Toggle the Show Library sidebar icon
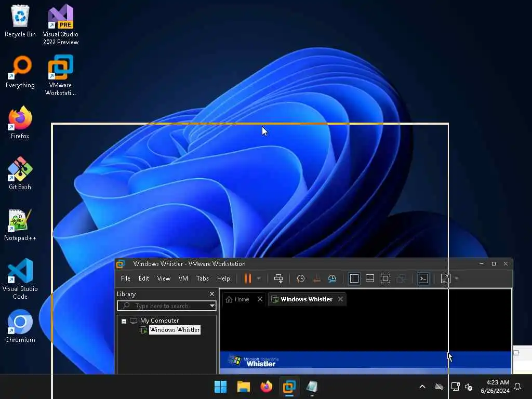Viewport: 532px width, 399px height. 354,278
